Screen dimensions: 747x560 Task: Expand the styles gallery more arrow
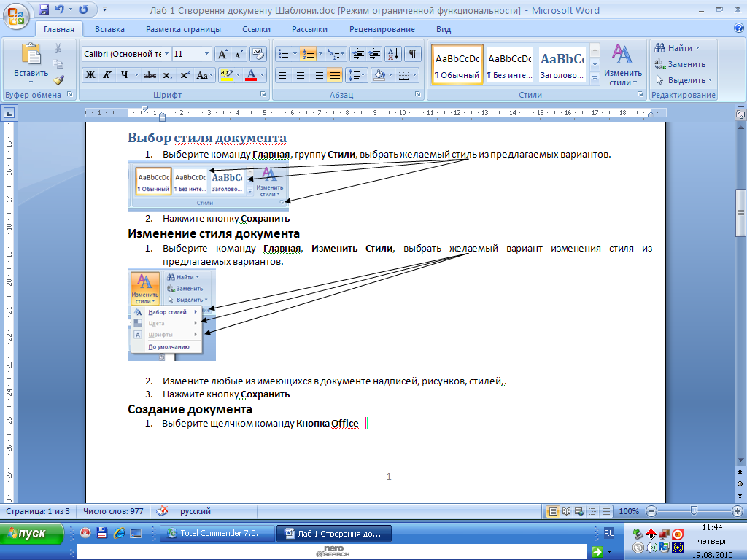click(595, 79)
